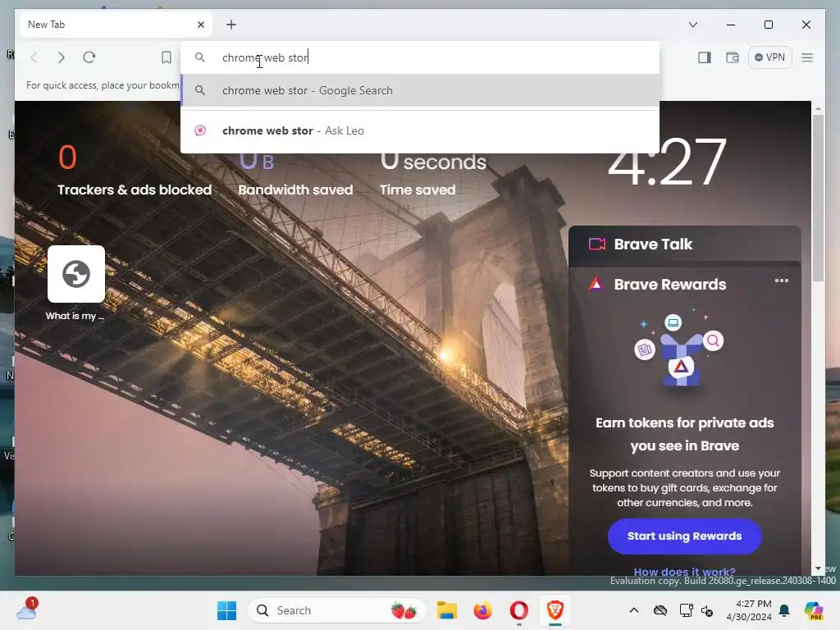Click the strawberry search highlight icon
The height and width of the screenshot is (630, 840).
(x=404, y=610)
